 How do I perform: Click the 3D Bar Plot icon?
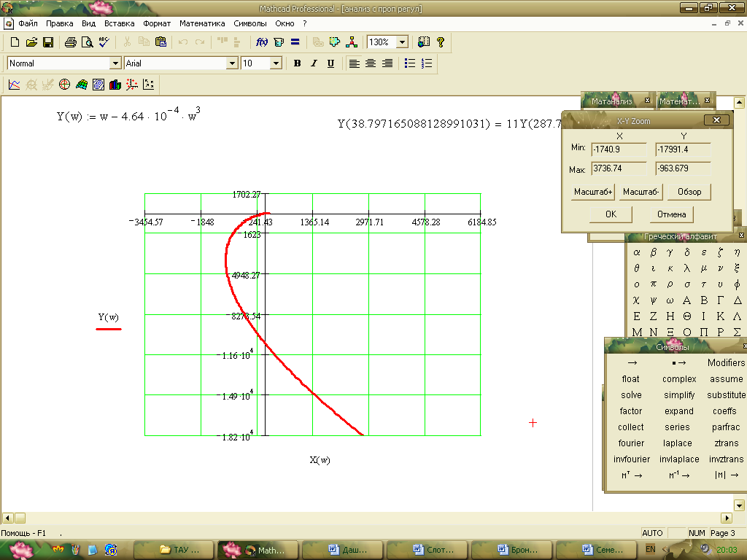click(115, 85)
